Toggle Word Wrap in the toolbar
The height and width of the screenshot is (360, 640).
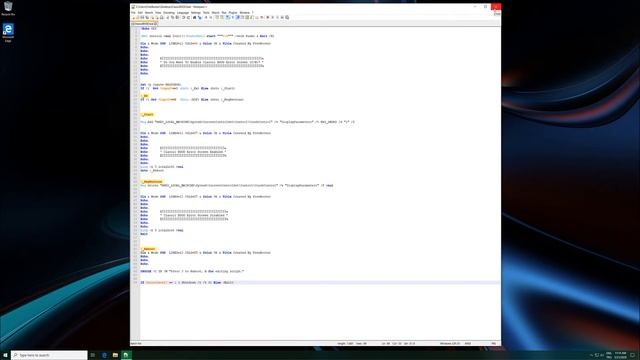coord(227,18)
